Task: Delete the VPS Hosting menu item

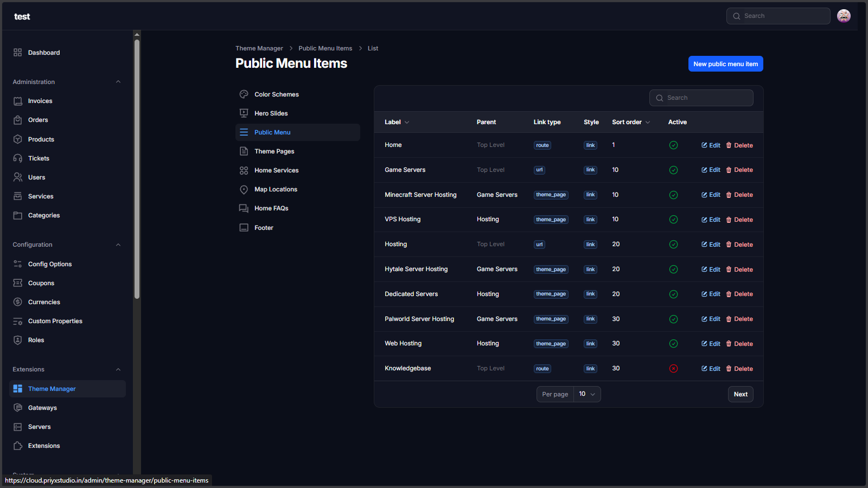Action: (739, 220)
